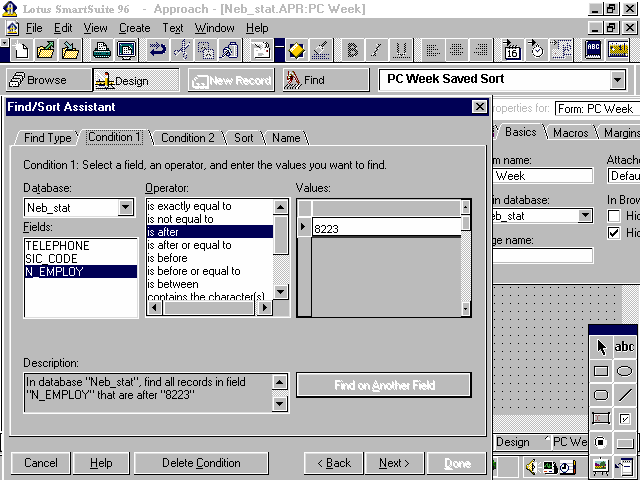640x480 pixels.
Task: Select 'is between' operator
Action: click(210, 284)
